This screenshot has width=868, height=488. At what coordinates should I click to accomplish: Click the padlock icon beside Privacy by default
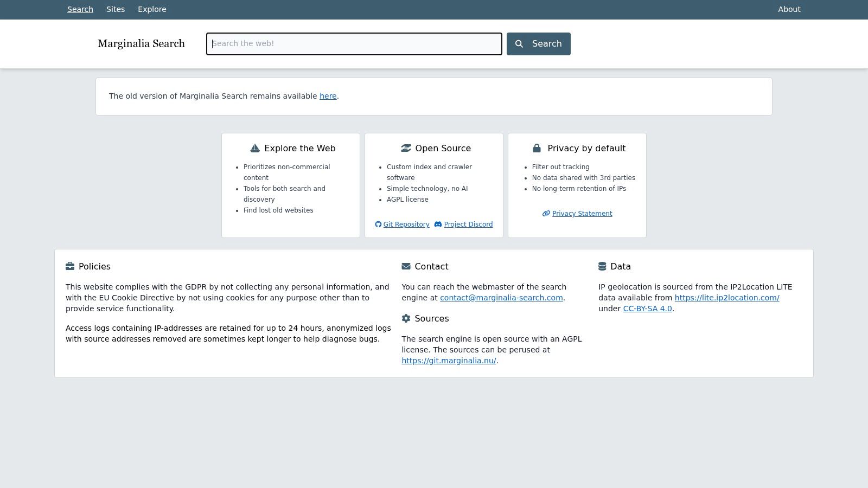click(x=537, y=148)
